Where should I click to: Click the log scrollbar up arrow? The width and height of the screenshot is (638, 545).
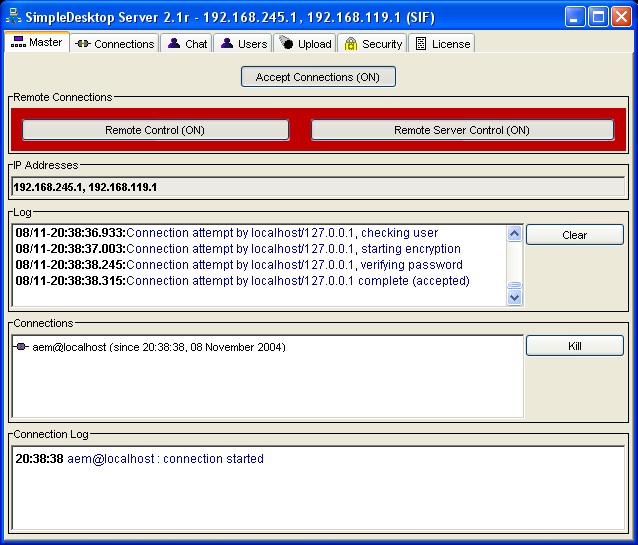515,234
